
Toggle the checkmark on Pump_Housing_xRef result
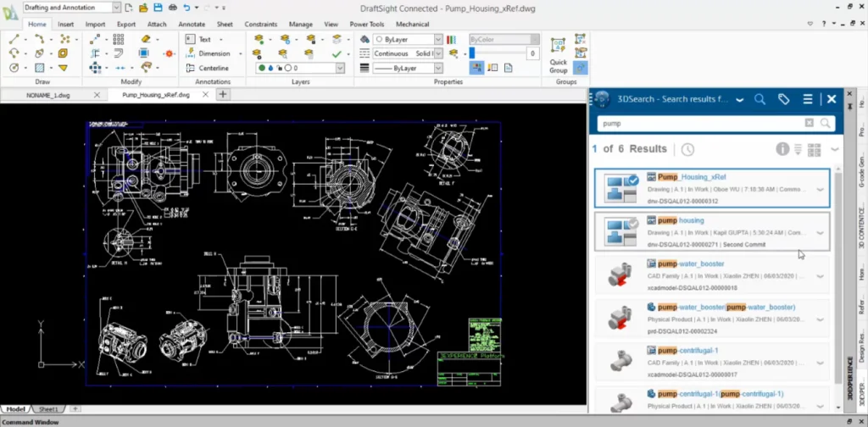point(632,180)
